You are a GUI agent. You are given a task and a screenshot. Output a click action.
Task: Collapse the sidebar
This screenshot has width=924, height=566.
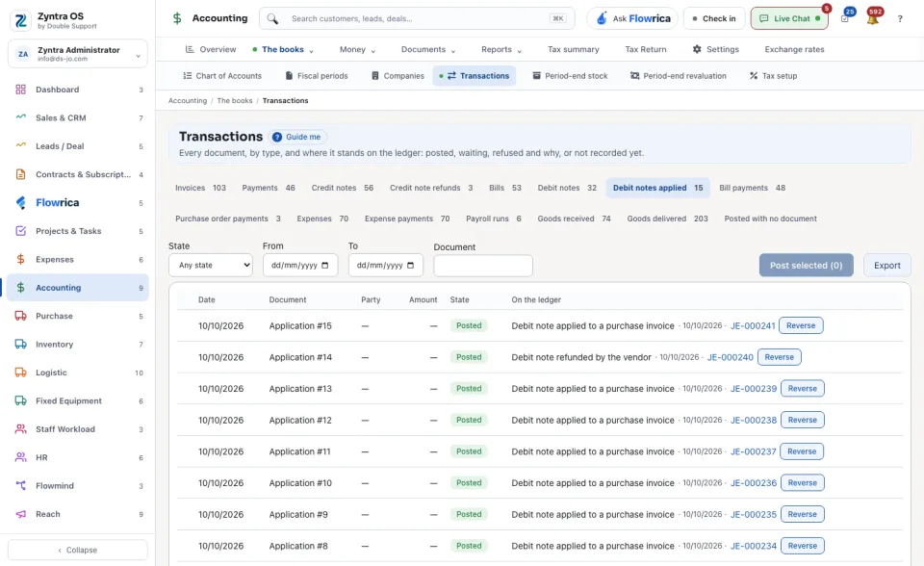[x=78, y=550]
